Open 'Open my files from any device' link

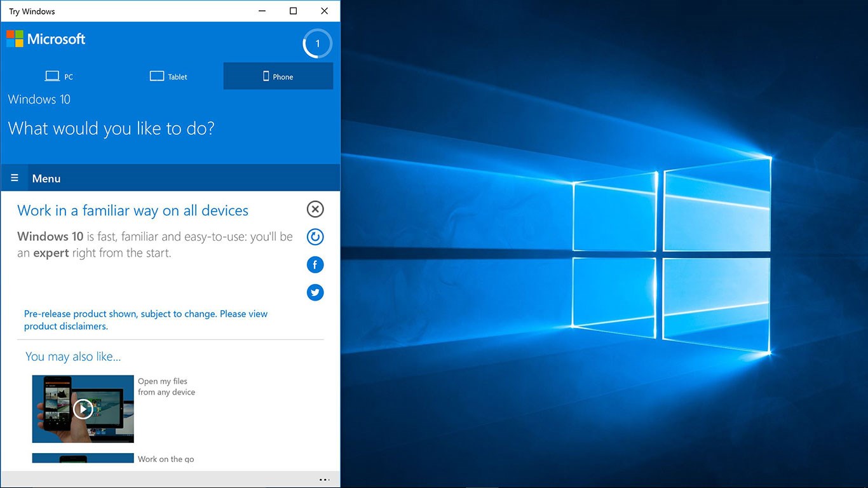166,386
